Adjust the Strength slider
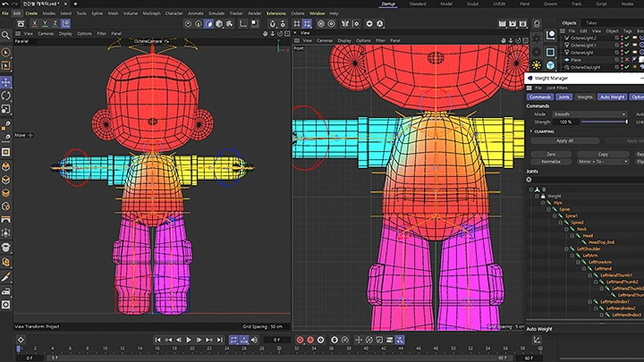The height and width of the screenshot is (362, 644). (x=605, y=122)
